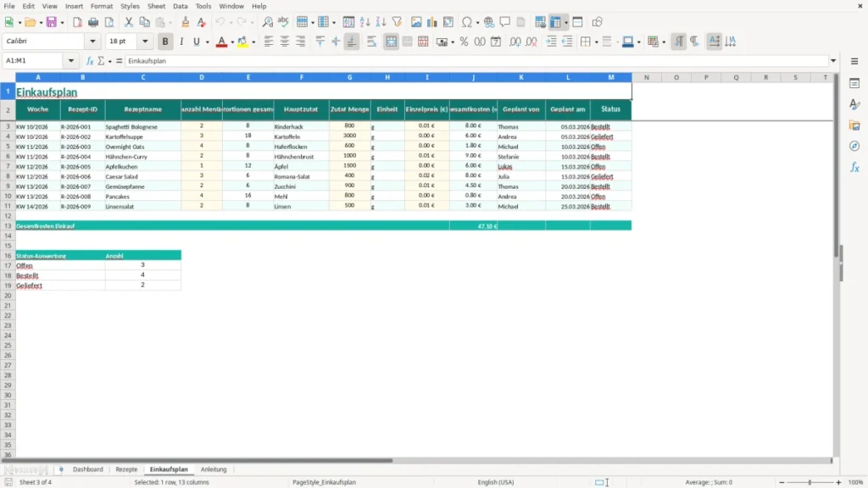
Task: Toggle Merge and Center Cells
Action: (391, 42)
